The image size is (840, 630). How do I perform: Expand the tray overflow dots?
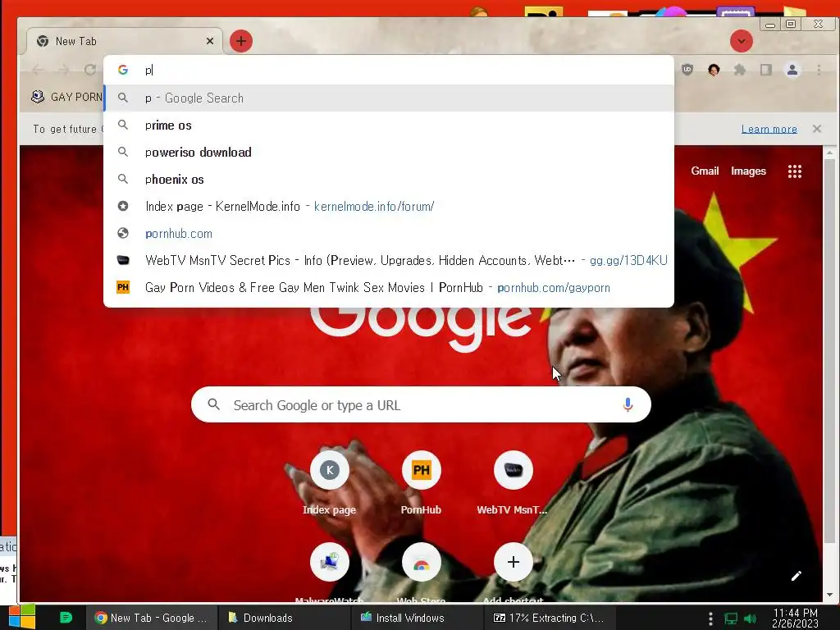coord(710,619)
